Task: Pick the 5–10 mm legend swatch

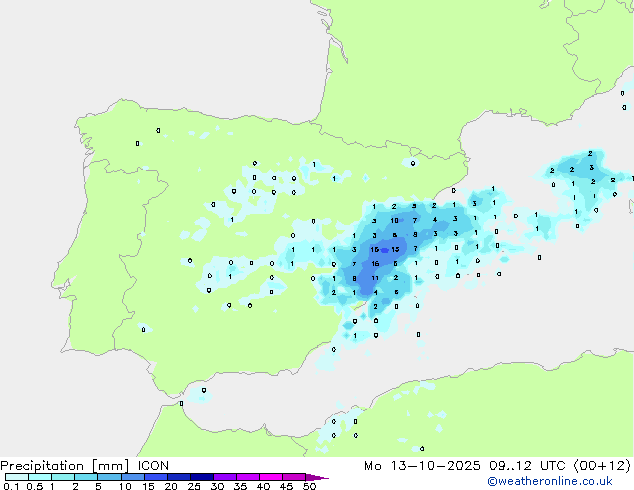Action: (109, 477)
